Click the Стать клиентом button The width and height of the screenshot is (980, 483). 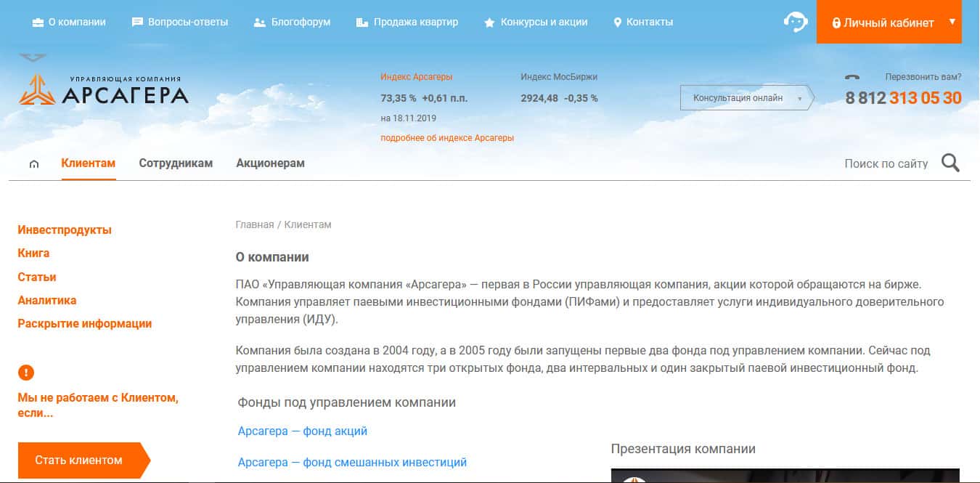pyautogui.click(x=83, y=460)
